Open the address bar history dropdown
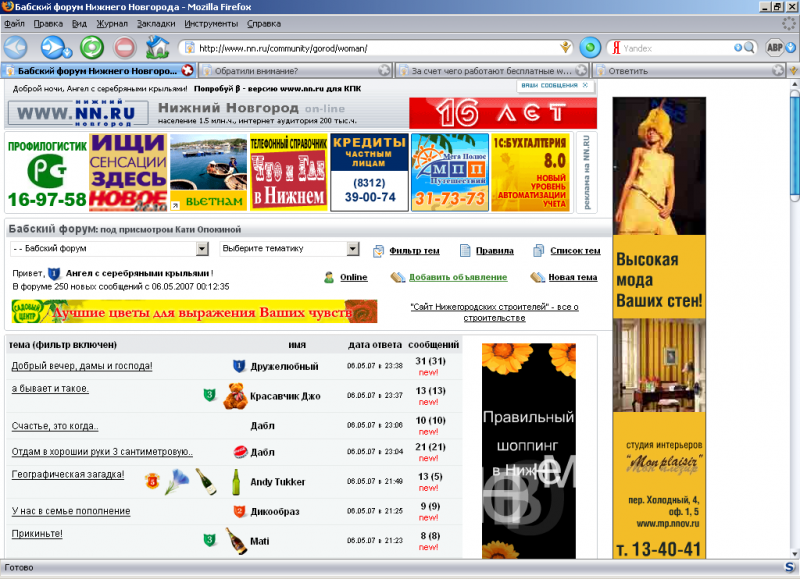This screenshot has width=800, height=579. (565, 48)
